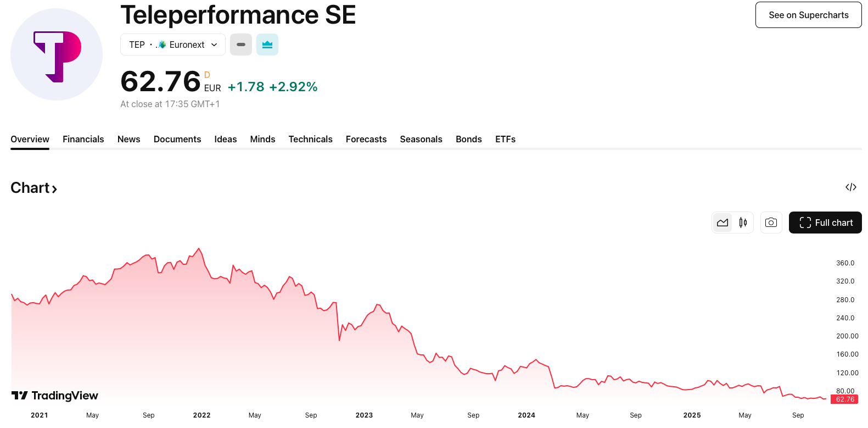The width and height of the screenshot is (868, 428).
Task: Switch chart to candlestick style
Action: click(743, 223)
